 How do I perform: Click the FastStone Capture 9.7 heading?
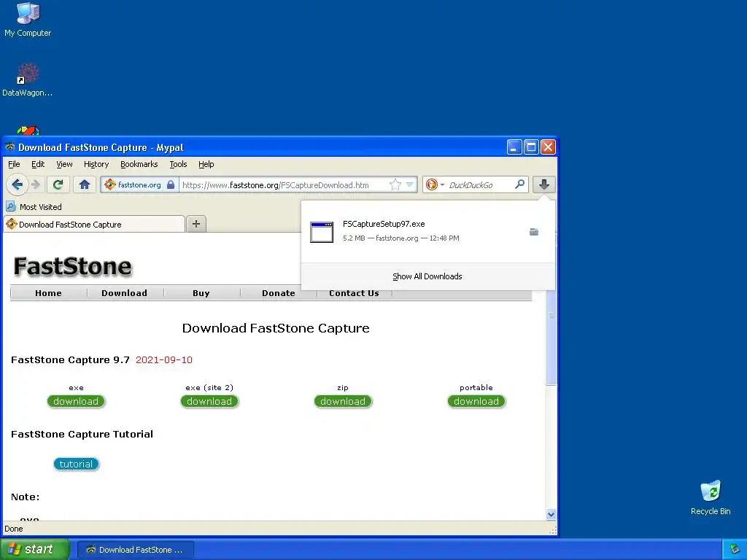coord(70,360)
